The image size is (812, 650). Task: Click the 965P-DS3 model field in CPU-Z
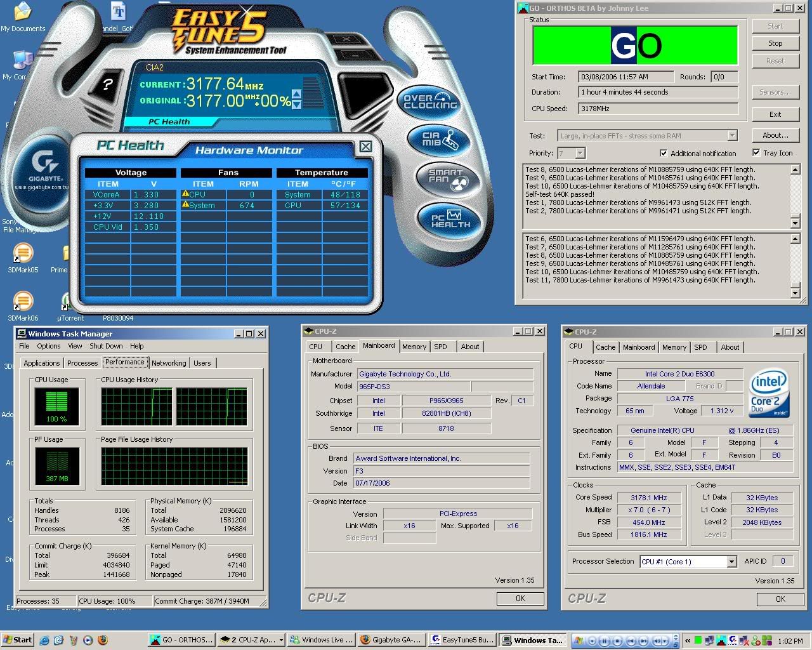(412, 387)
